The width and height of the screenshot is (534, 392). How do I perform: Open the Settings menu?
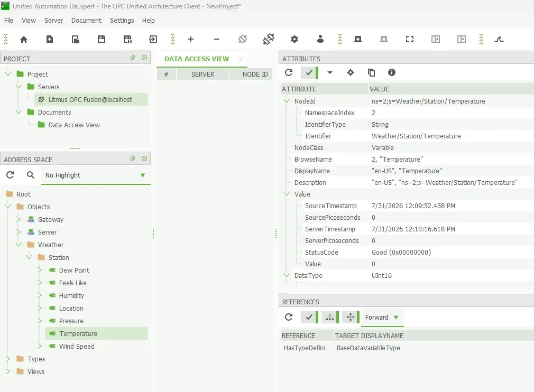pos(122,21)
